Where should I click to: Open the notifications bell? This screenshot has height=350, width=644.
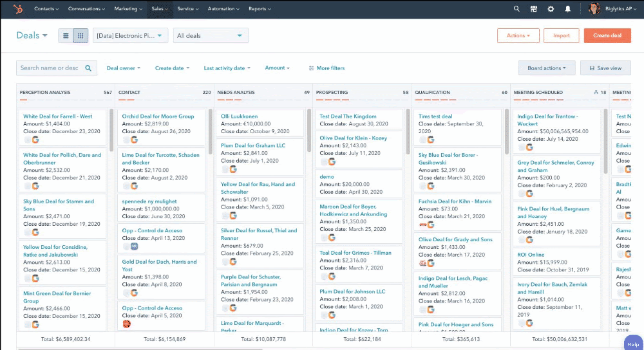(x=568, y=9)
